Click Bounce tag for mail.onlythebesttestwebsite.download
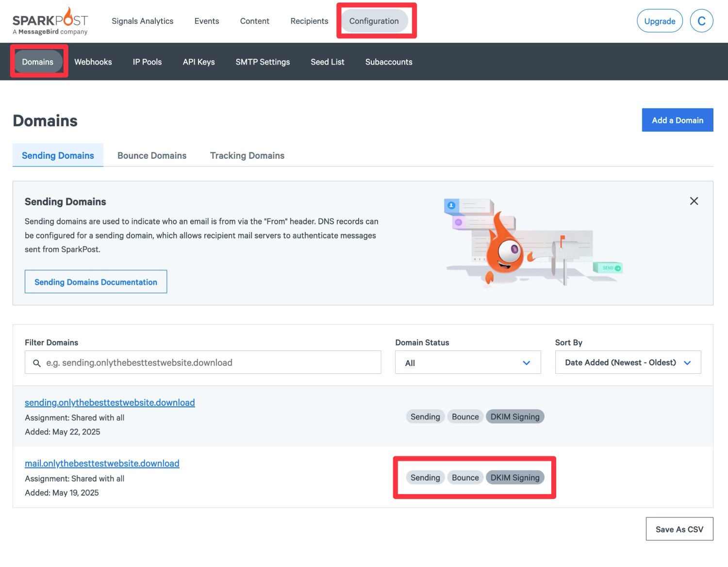The height and width of the screenshot is (567, 728). (465, 478)
